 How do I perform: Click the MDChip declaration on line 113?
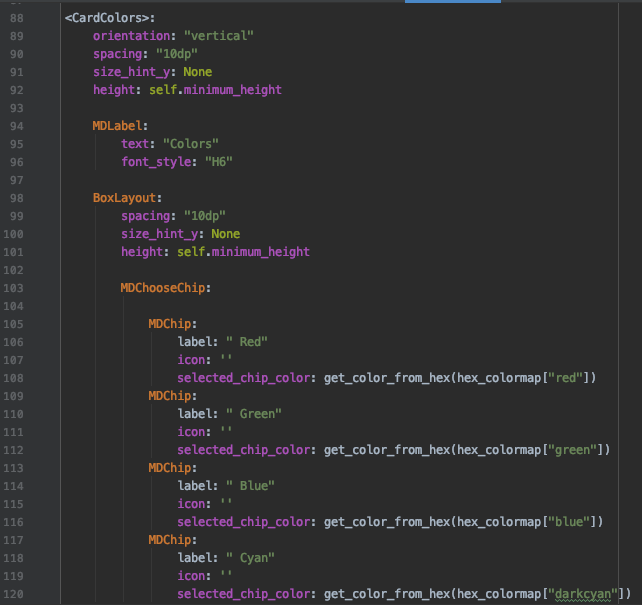pos(170,468)
